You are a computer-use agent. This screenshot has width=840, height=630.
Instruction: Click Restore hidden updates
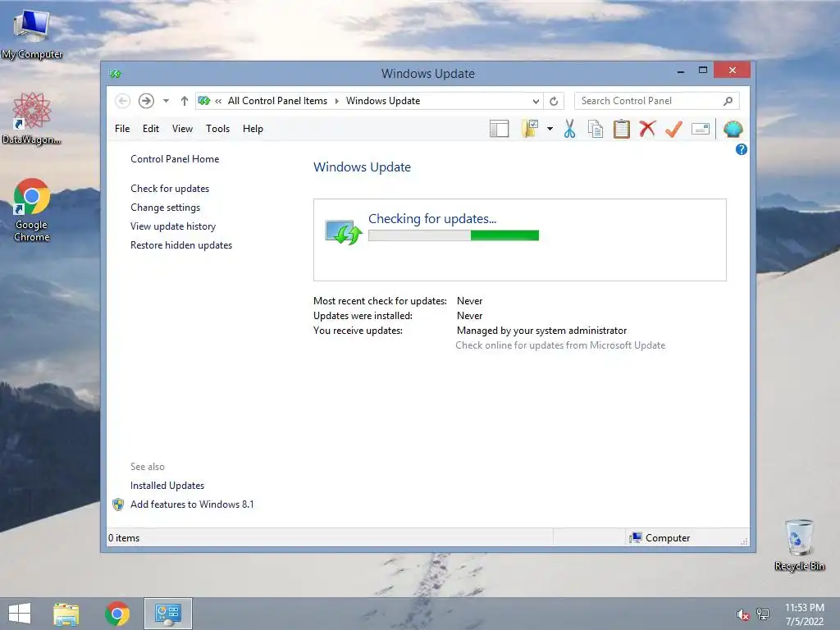181,244
